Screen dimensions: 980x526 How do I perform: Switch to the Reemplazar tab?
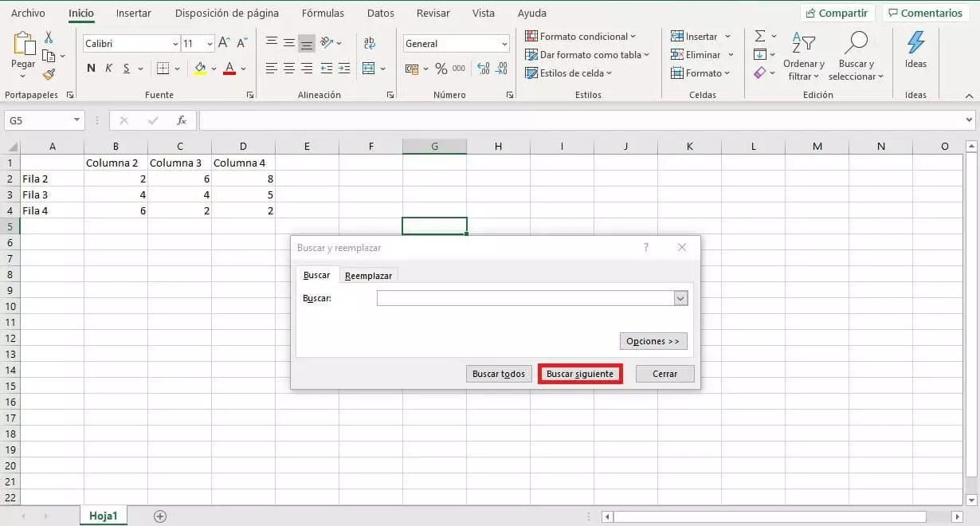368,275
